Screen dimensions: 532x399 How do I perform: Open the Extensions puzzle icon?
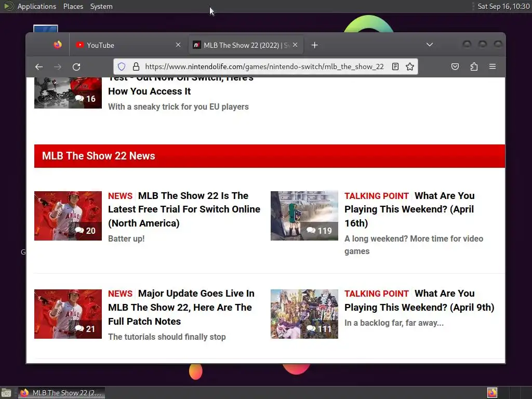474,66
